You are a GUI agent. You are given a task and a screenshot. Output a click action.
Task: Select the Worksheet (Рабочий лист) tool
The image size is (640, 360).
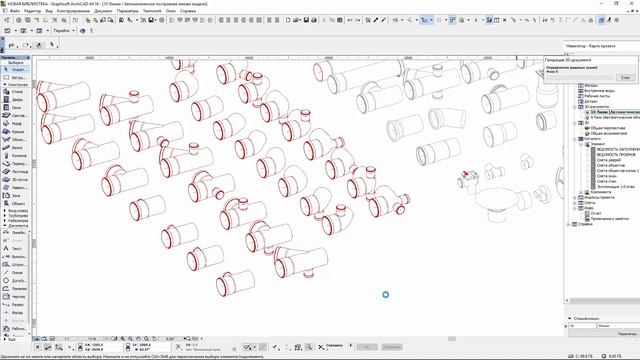[x=15, y=328]
